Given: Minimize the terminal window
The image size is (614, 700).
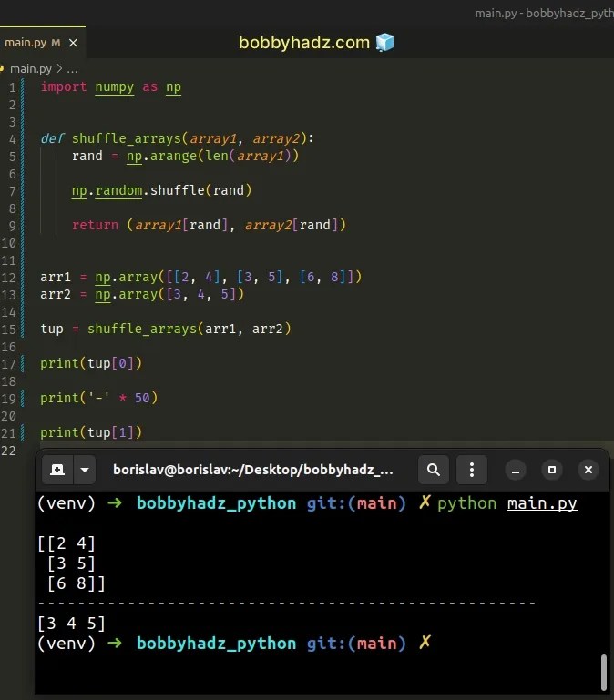Looking at the screenshot, I should [516, 470].
